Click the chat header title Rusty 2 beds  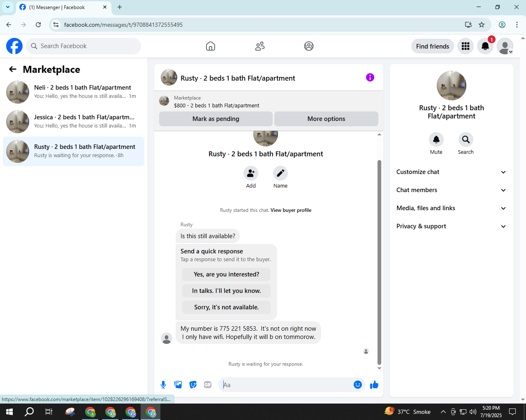coord(238,78)
